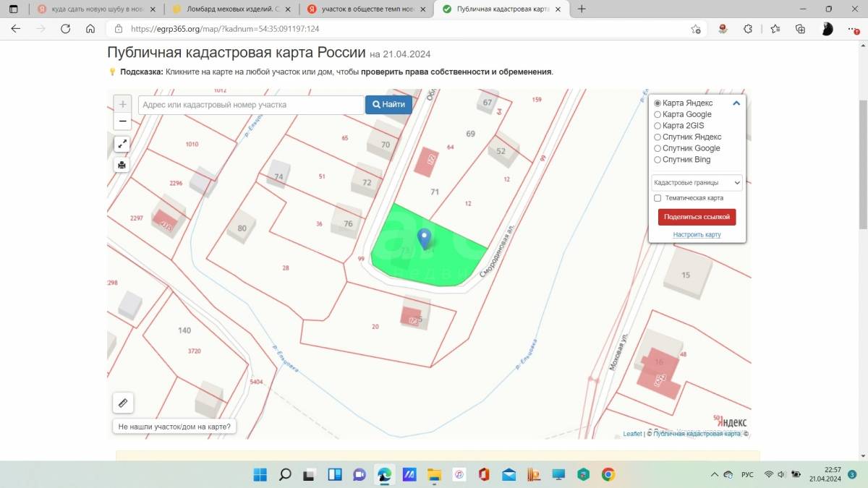Click the address or cadastral number field
This screenshot has width=868, height=488.
pos(250,105)
